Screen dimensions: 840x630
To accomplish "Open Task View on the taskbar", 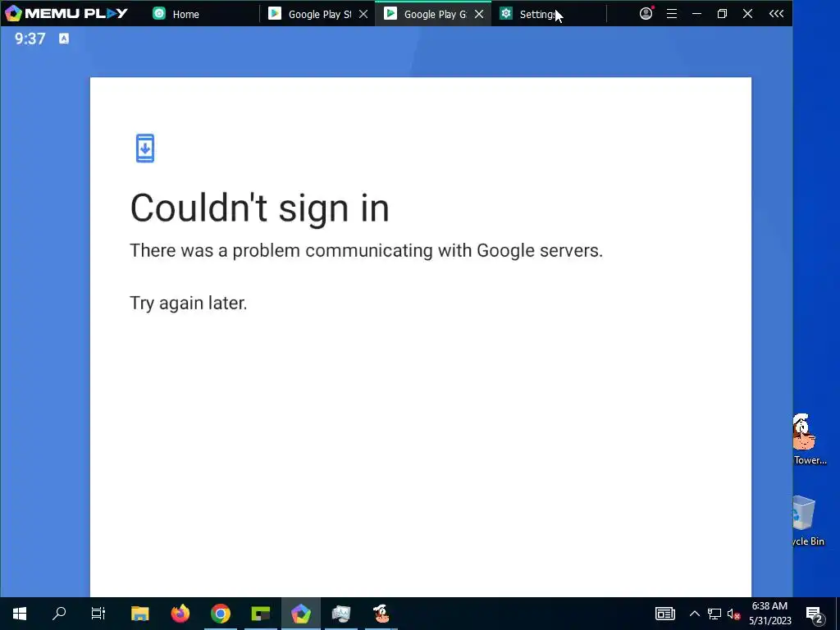I will click(x=98, y=614).
